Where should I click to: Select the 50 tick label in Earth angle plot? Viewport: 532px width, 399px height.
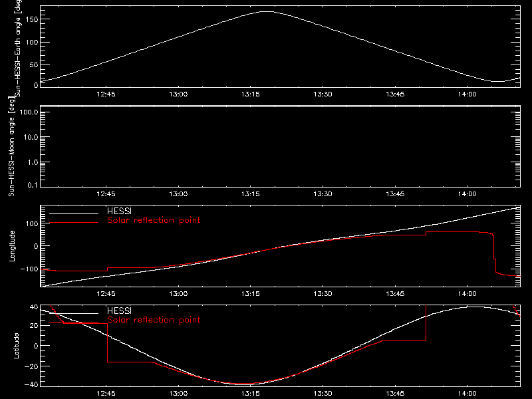pyautogui.click(x=34, y=65)
